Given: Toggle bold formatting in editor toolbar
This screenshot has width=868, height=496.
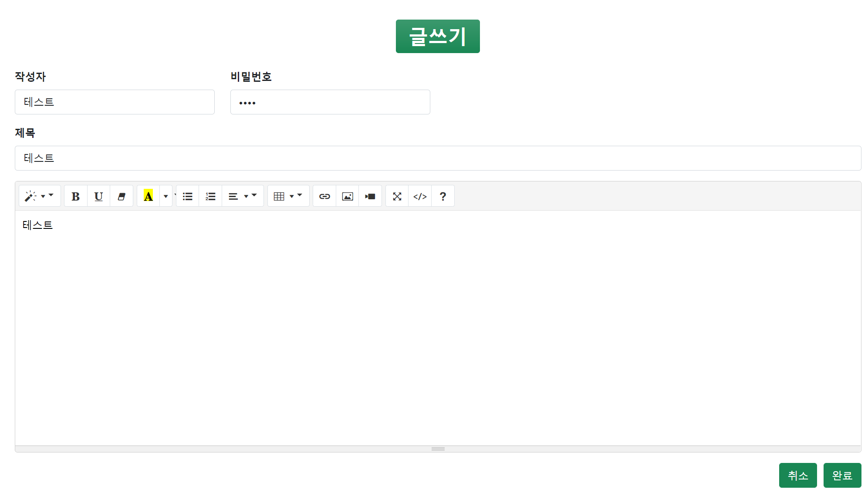Looking at the screenshot, I should pos(76,196).
